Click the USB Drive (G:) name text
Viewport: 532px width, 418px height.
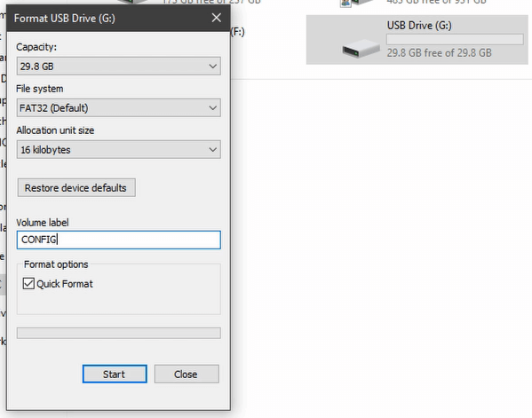tap(419, 26)
